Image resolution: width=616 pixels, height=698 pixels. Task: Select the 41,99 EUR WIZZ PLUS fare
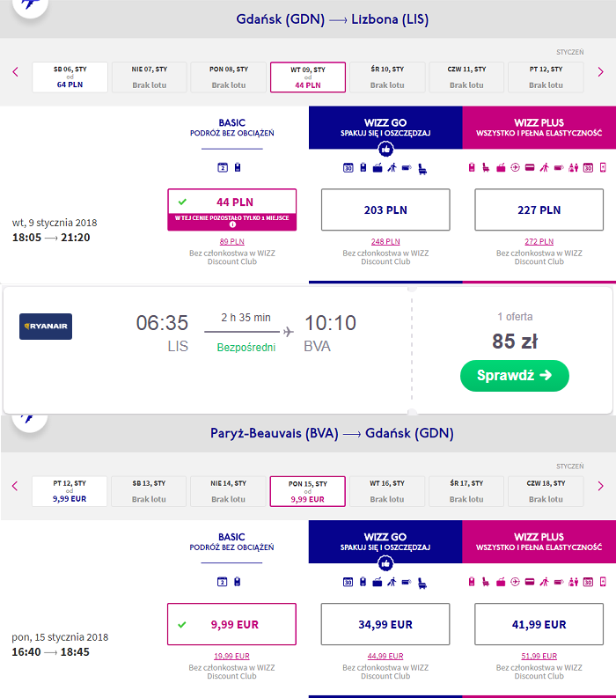click(539, 624)
